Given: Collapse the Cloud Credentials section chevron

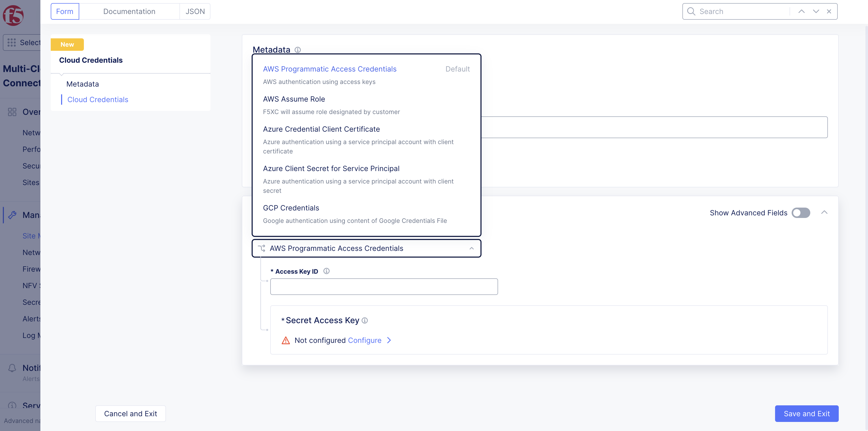Looking at the screenshot, I should point(824,213).
